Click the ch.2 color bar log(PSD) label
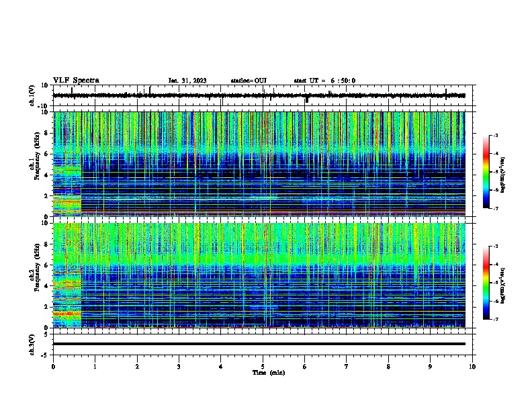 coord(503,285)
